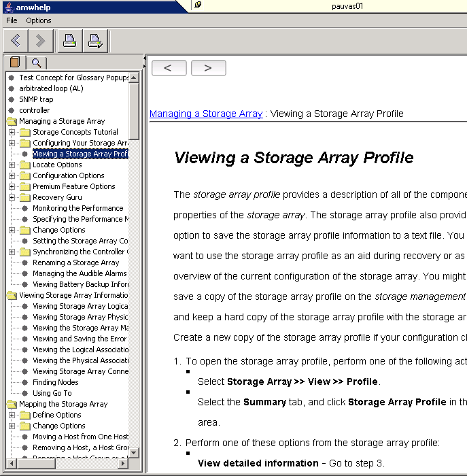
Task: Open the File menu
Action: point(12,20)
